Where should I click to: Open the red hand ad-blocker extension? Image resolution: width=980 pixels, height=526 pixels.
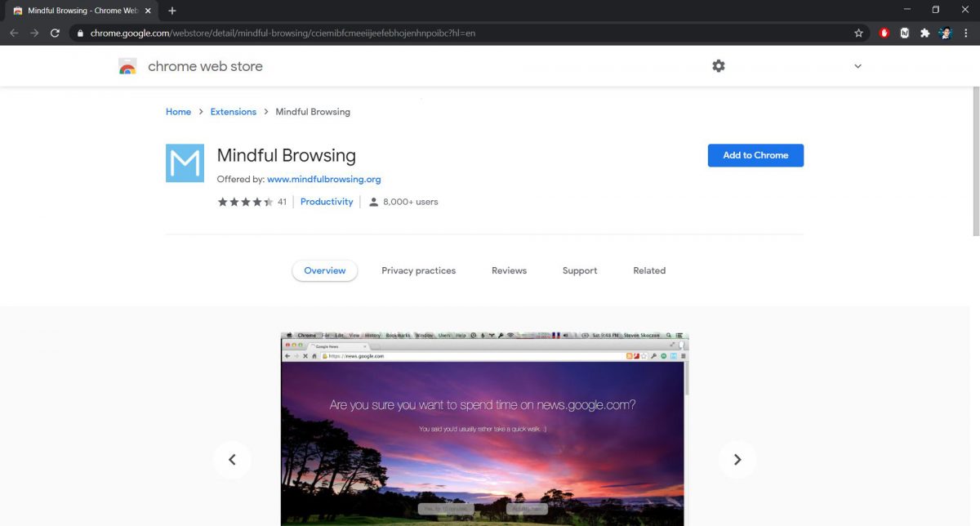(x=884, y=33)
